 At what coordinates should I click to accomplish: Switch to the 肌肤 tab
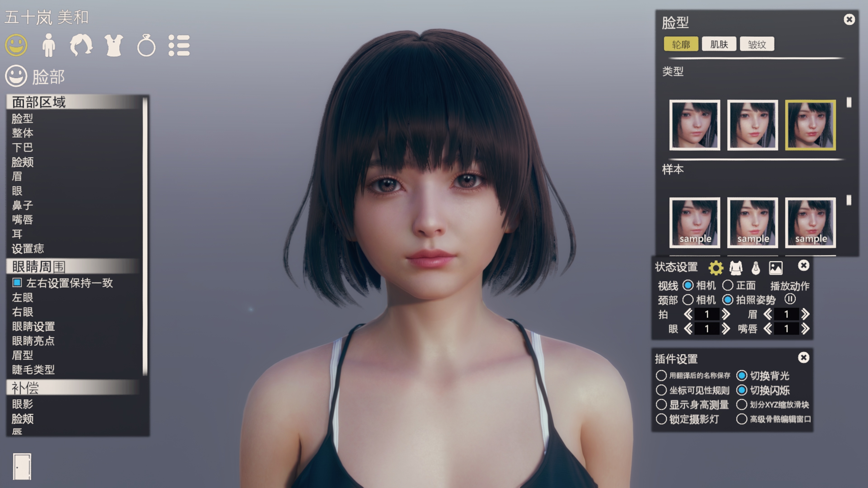(x=719, y=44)
